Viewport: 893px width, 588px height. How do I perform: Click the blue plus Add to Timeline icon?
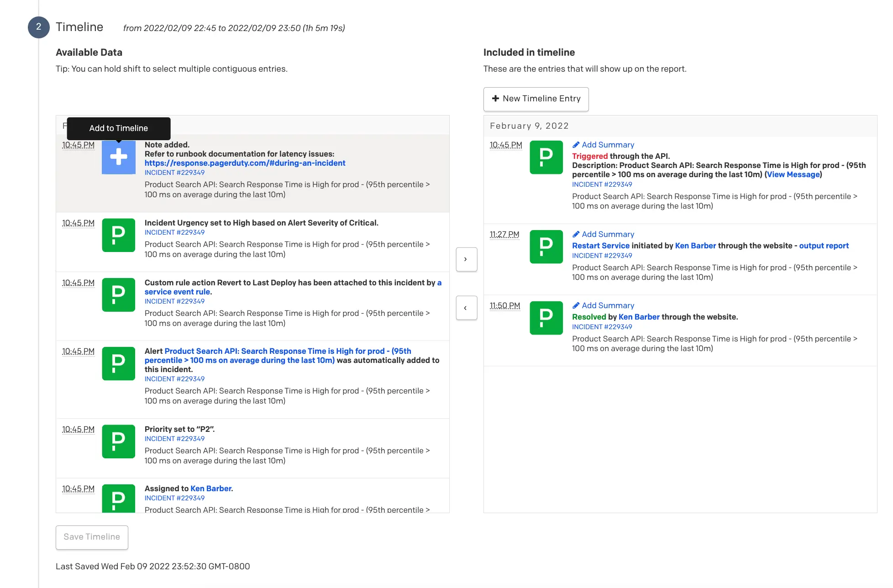118,157
